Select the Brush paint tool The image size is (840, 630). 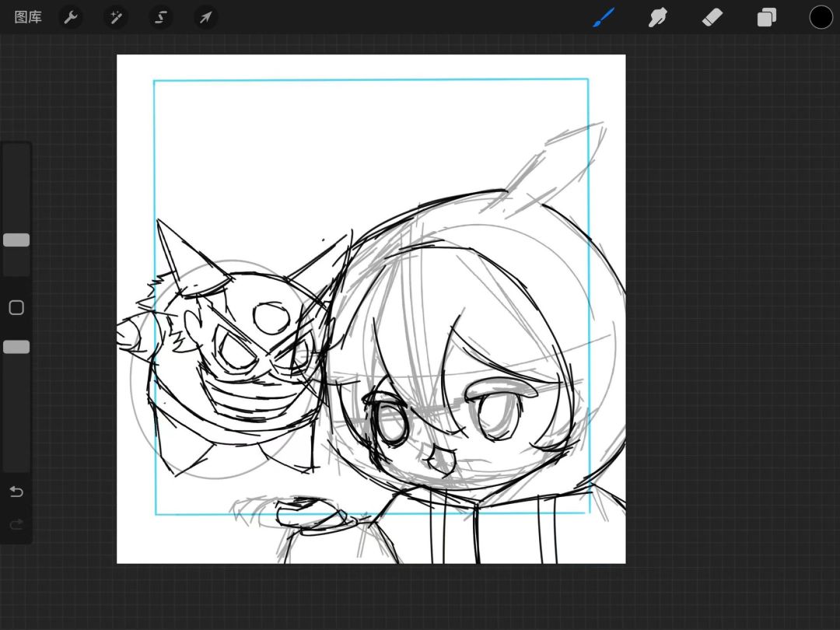(x=604, y=17)
